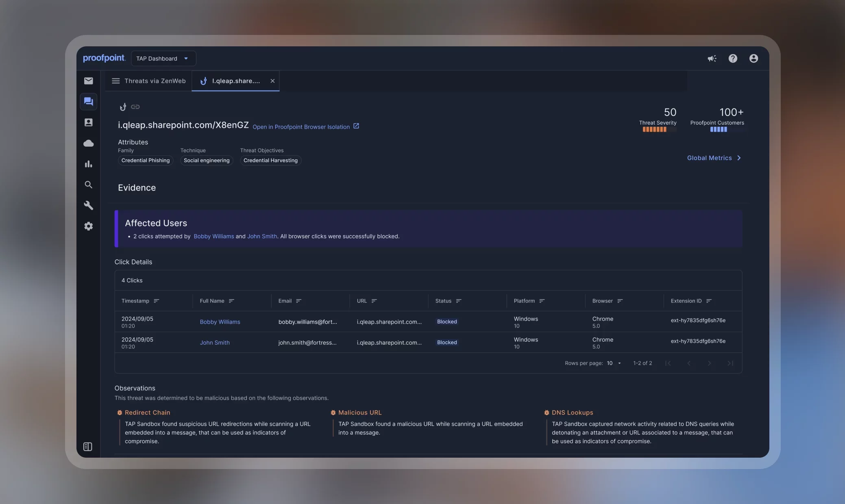
Task: Sort by Browser column filter icon
Action: coord(620,301)
